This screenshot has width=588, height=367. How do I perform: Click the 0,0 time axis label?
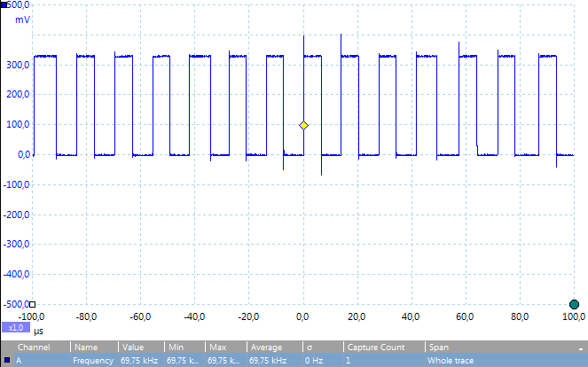302,316
